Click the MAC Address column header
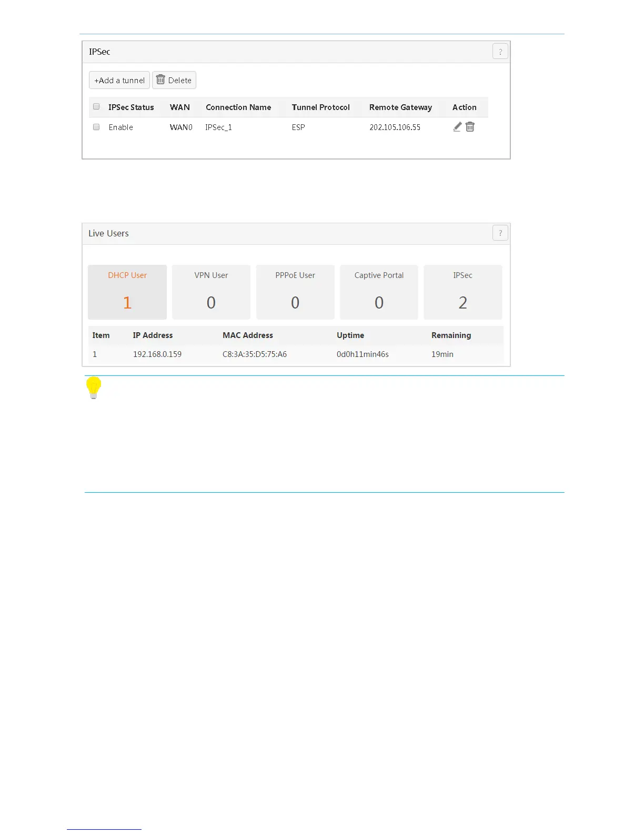Viewport: 644px width, 834px height. click(x=248, y=335)
